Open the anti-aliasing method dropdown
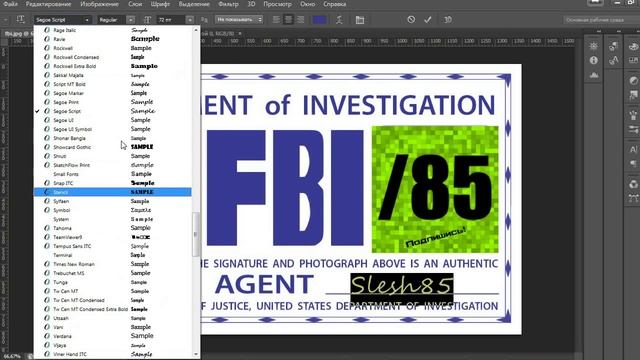This screenshot has width=640, height=360. pos(239,19)
